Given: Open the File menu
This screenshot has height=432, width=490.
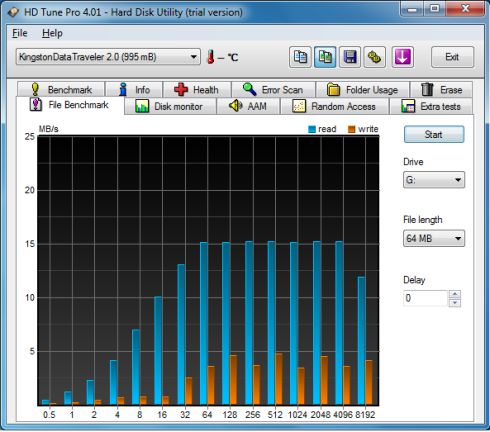Looking at the screenshot, I should tap(20, 33).
